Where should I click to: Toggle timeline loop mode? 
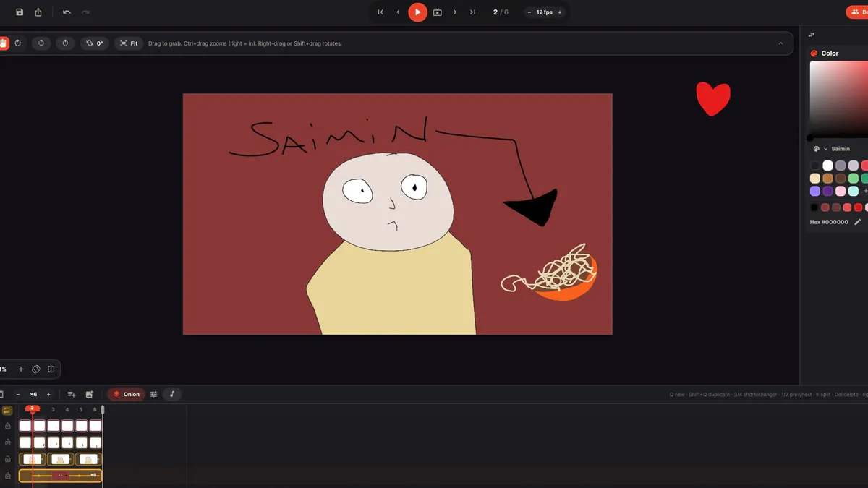click(7, 411)
